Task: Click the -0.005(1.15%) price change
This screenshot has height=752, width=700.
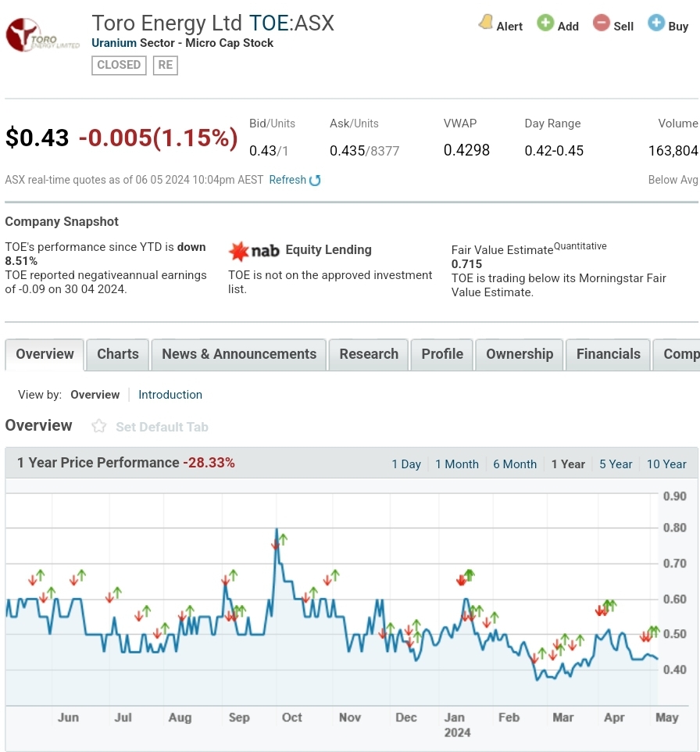Action: [x=159, y=138]
